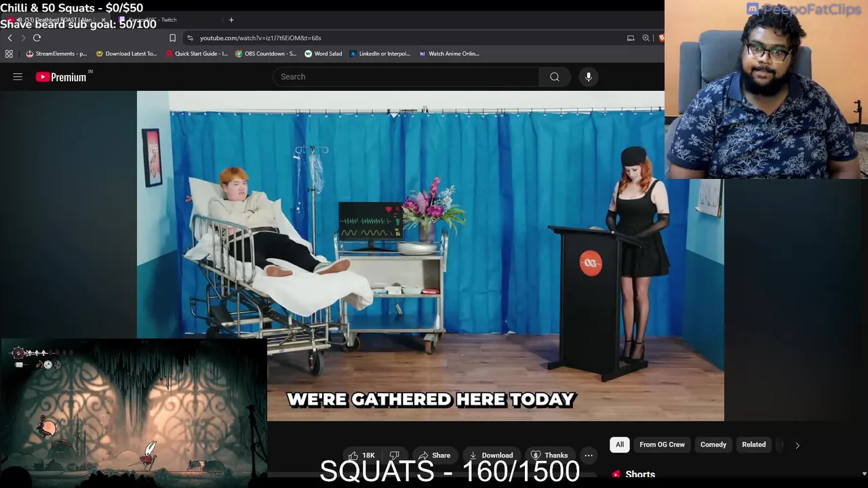Go forward with browser forward arrow
This screenshot has height=488, width=868.
23,38
